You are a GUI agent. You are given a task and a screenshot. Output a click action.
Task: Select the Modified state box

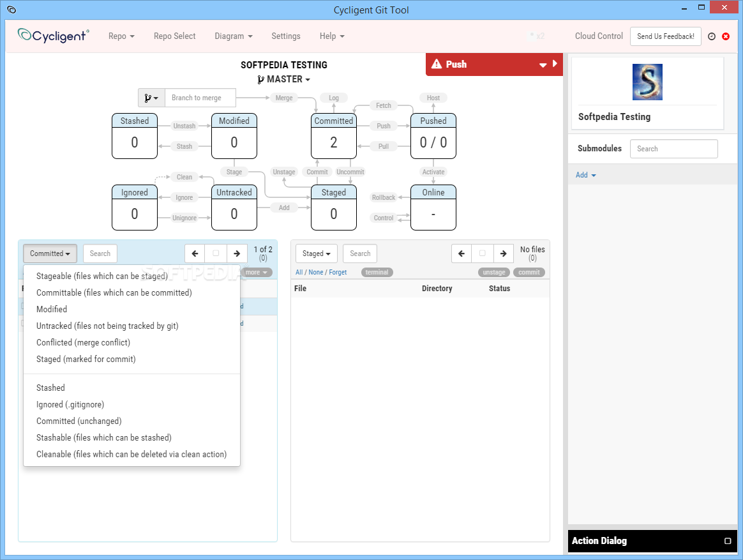click(x=234, y=135)
